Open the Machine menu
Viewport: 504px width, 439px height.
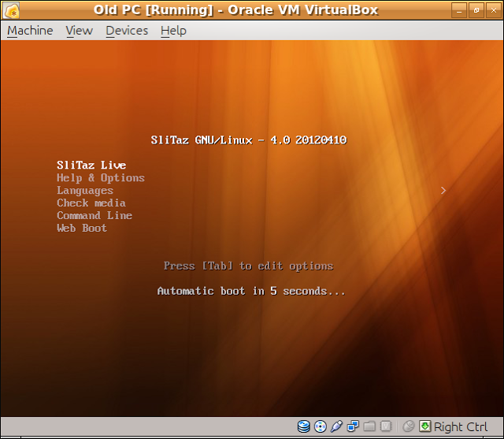pos(30,31)
